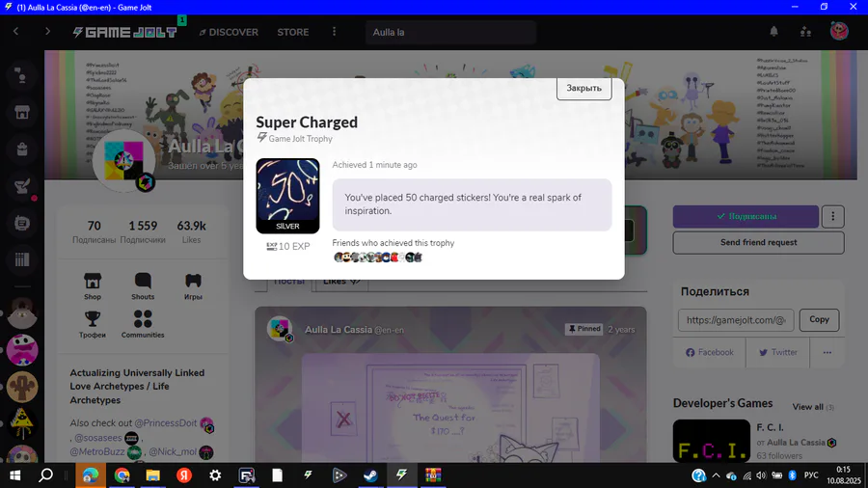Open the brown cactus community in sidebar
868x488 pixels.
(22, 386)
